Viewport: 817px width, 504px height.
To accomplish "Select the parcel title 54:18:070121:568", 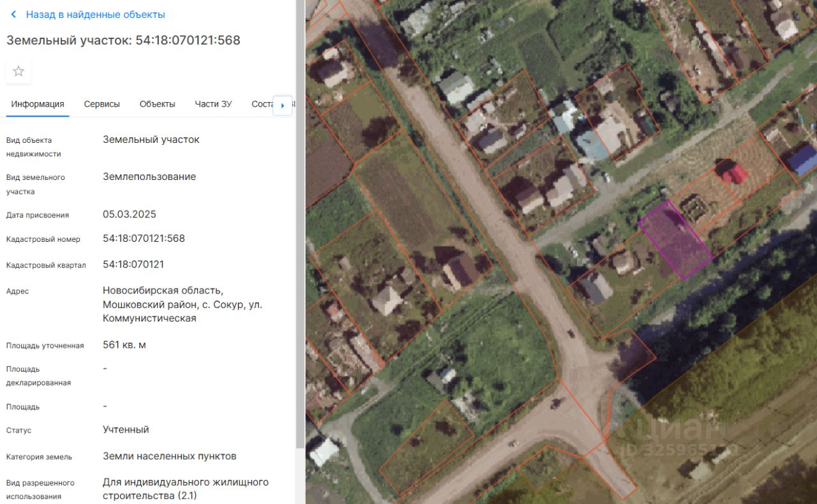I will (x=188, y=40).
